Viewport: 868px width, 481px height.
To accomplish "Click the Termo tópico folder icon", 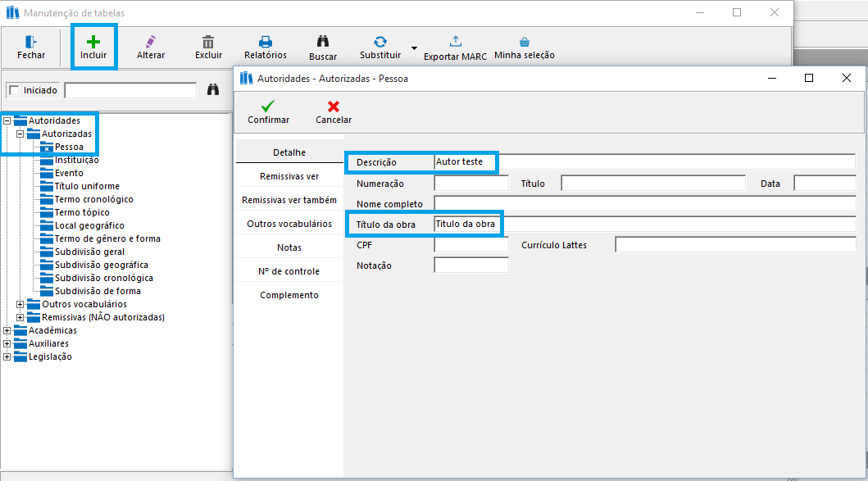I will [x=47, y=212].
